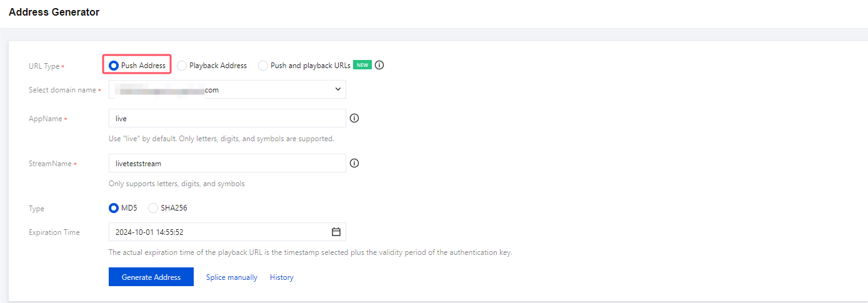This screenshot has height=303, width=868.
Task: Click info icon beside Push and playback URLs
Action: [379, 65]
